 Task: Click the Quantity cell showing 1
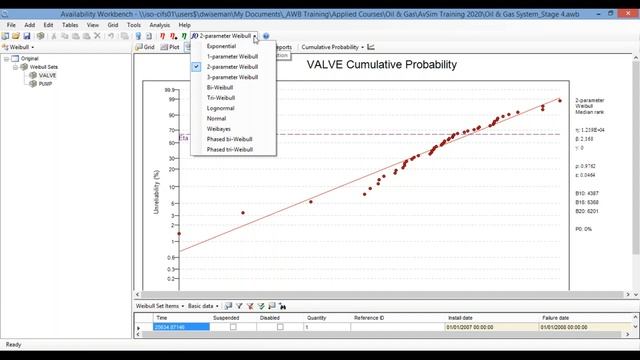[327, 327]
